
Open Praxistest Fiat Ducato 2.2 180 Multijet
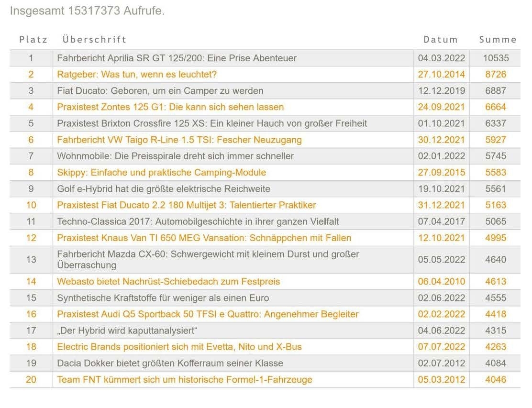[x=186, y=205]
